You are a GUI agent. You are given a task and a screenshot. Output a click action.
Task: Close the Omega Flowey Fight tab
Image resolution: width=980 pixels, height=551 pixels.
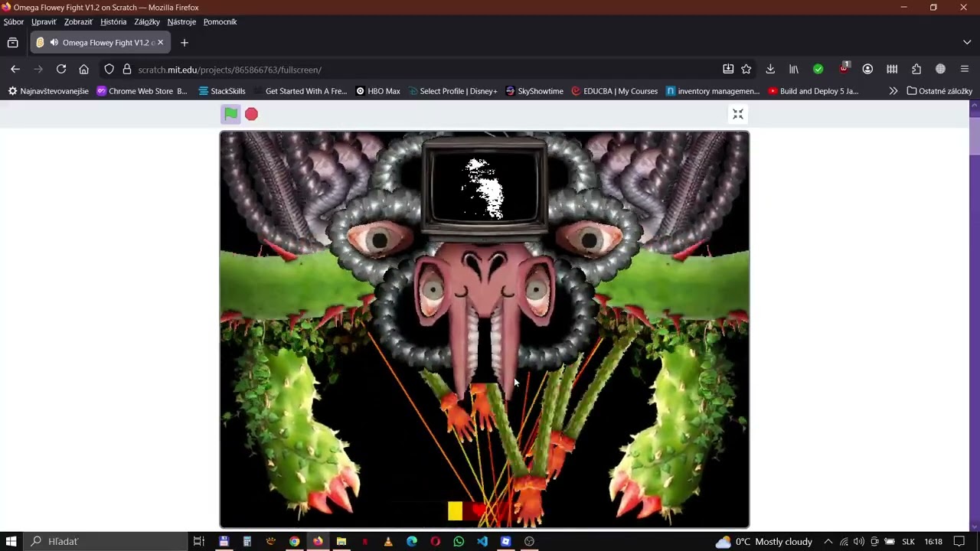pos(160,42)
